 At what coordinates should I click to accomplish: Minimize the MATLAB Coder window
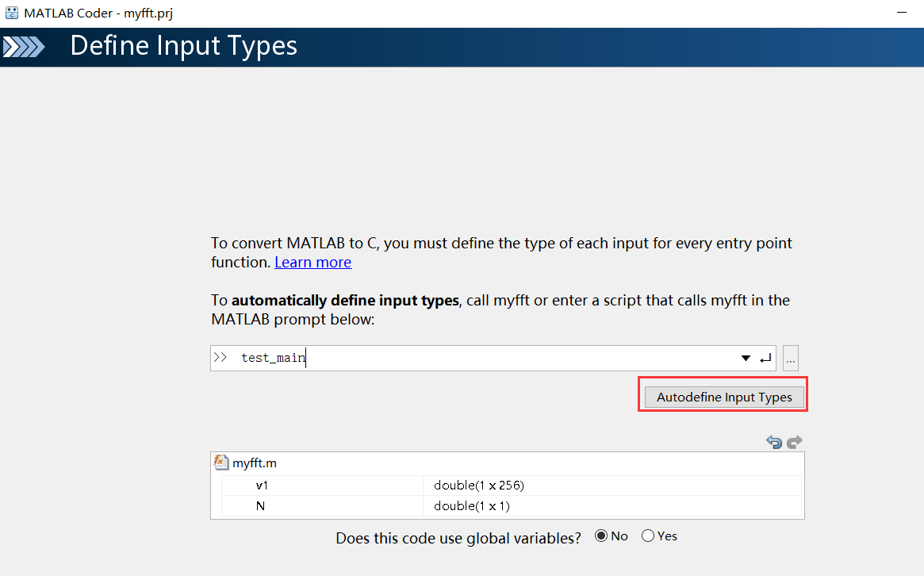pyautogui.click(x=902, y=13)
